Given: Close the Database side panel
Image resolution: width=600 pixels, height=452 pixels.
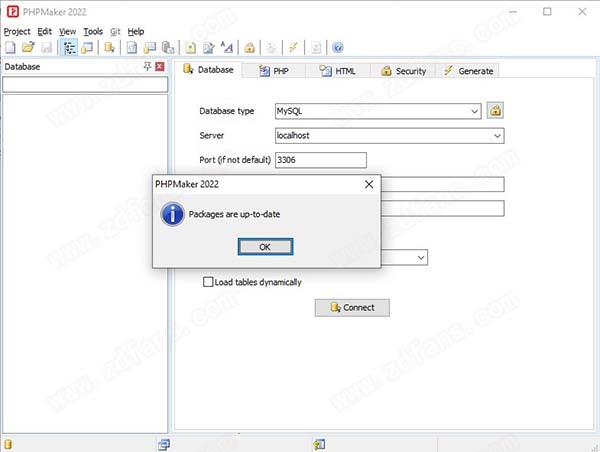Looking at the screenshot, I should (x=160, y=67).
